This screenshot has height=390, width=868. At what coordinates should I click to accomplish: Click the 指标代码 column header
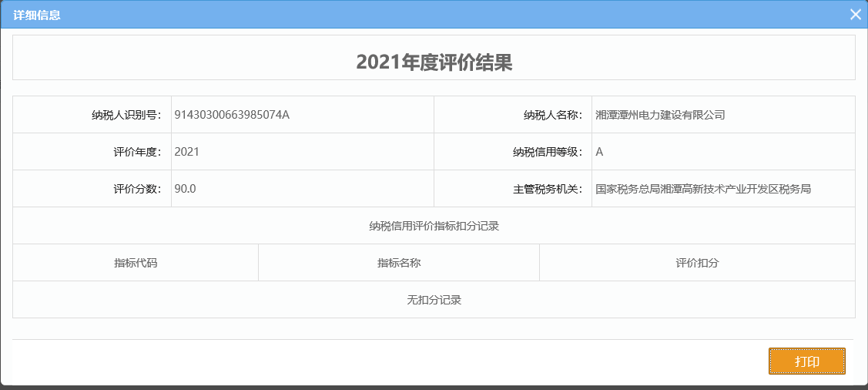pos(136,263)
